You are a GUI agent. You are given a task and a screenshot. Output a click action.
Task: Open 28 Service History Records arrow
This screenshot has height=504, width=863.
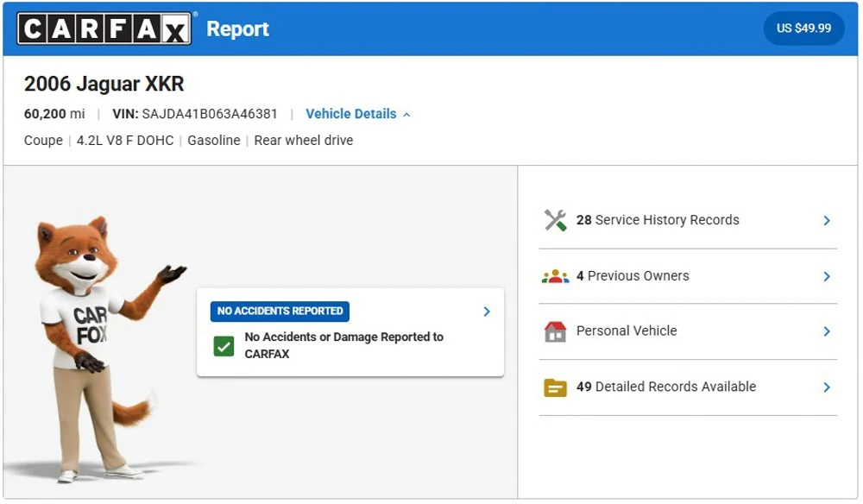(x=826, y=221)
